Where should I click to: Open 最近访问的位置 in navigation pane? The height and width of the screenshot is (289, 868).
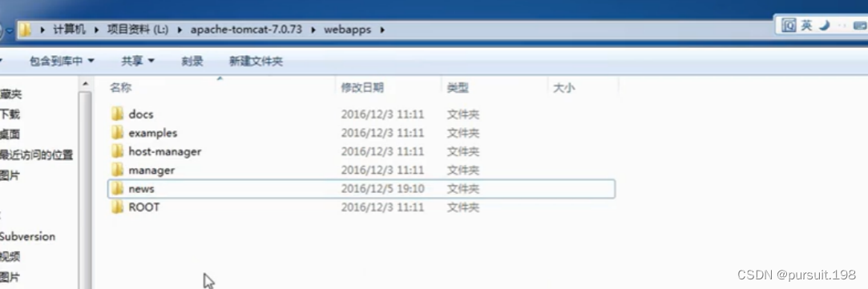[x=37, y=155]
